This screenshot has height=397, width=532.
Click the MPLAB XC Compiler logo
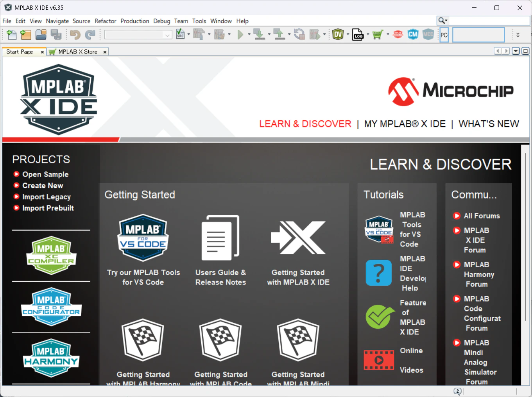point(51,256)
